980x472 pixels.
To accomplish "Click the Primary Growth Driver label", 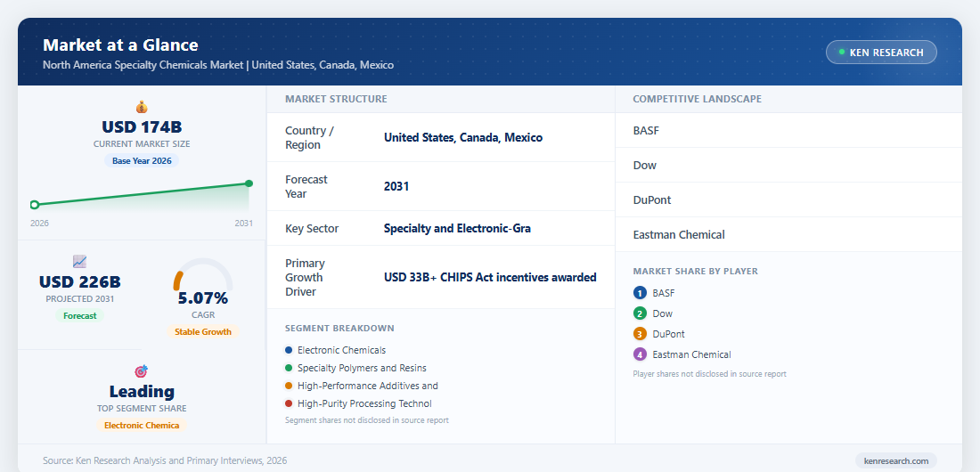I will coord(305,277).
